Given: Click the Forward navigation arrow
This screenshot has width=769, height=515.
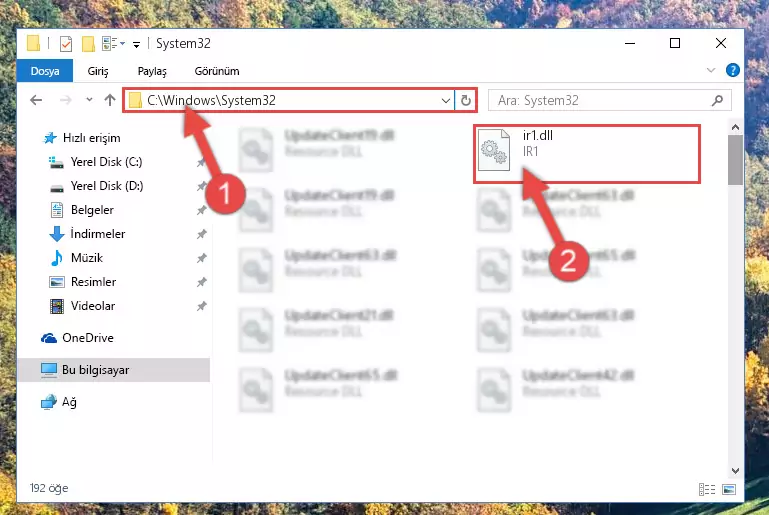Looking at the screenshot, I should tap(66, 100).
